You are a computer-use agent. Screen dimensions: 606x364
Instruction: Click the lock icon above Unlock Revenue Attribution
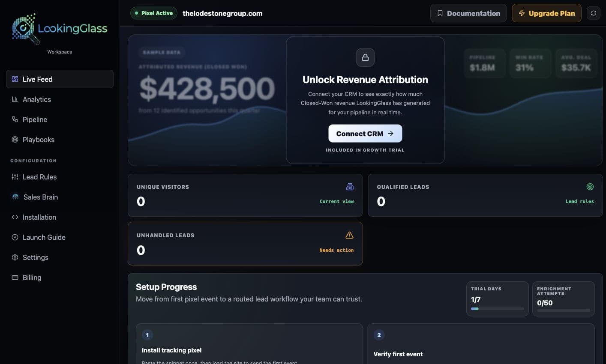pyautogui.click(x=365, y=57)
